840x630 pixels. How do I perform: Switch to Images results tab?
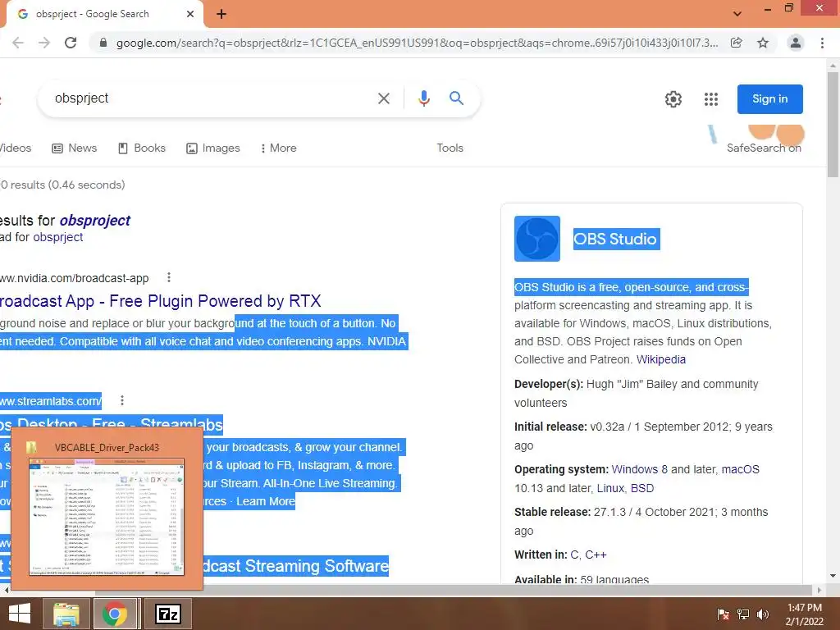click(212, 148)
